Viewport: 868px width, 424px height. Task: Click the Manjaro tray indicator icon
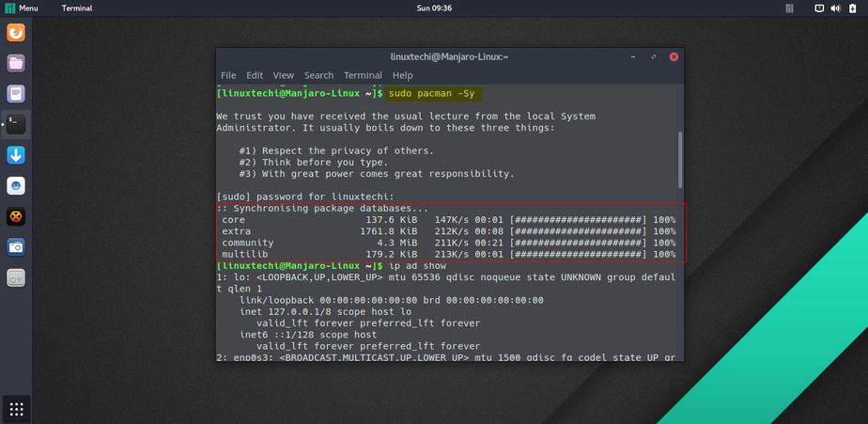[x=789, y=8]
